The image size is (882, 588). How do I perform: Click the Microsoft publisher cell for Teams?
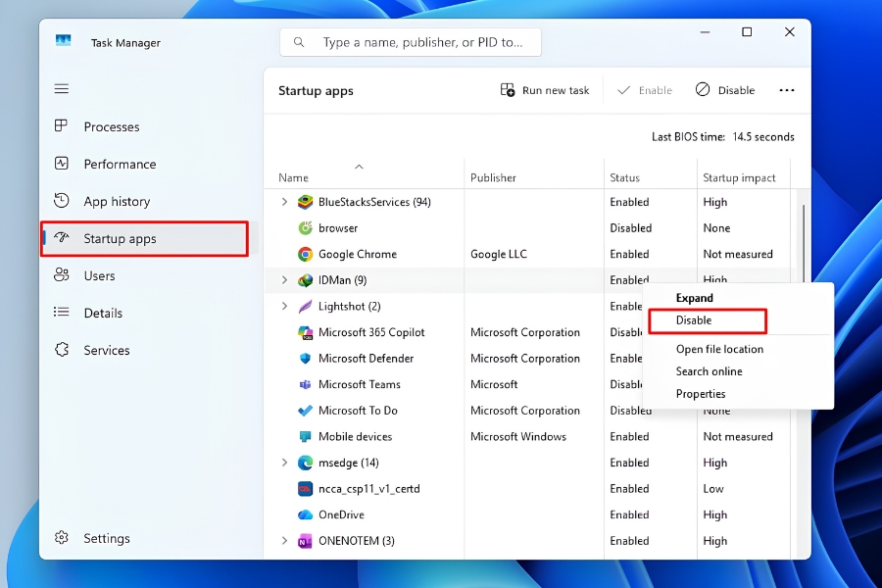(x=493, y=384)
